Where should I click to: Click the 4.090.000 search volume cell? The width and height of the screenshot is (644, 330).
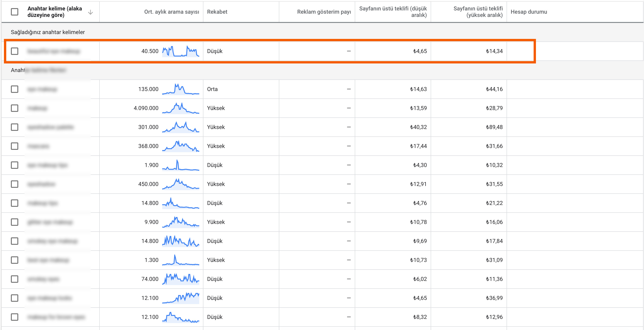[146, 108]
